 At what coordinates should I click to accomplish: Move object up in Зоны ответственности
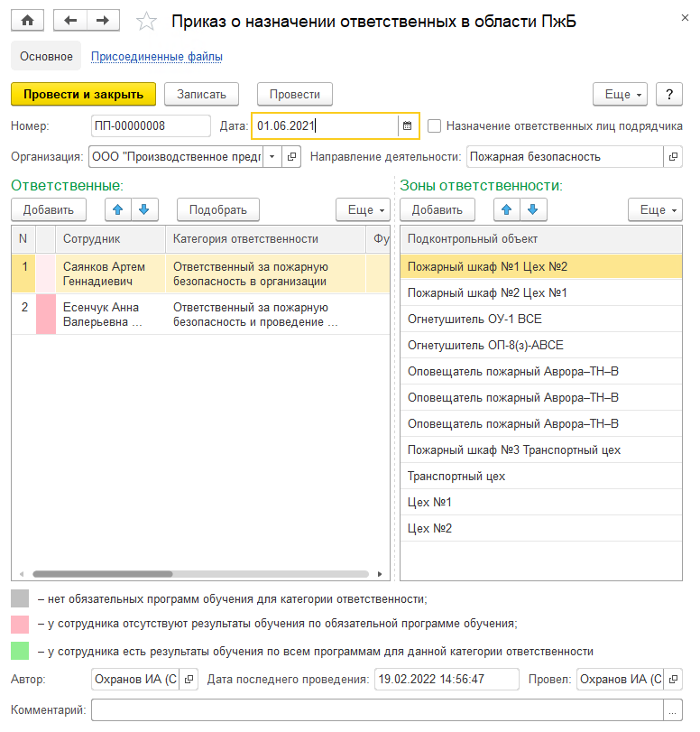point(507,209)
